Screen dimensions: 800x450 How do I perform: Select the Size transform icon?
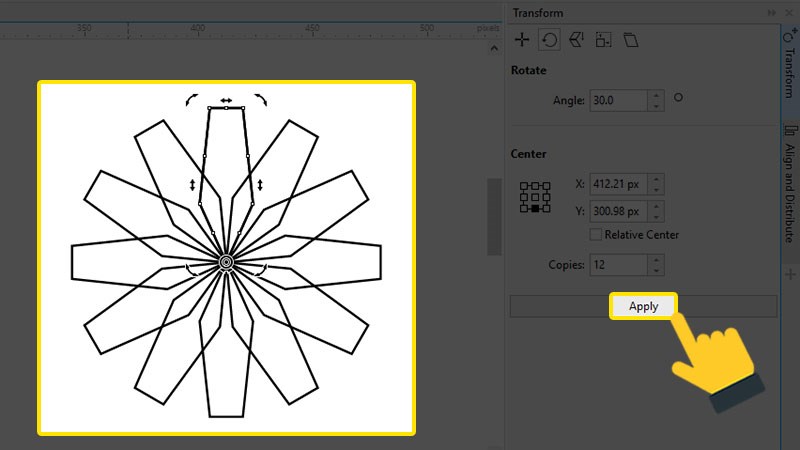coord(603,40)
